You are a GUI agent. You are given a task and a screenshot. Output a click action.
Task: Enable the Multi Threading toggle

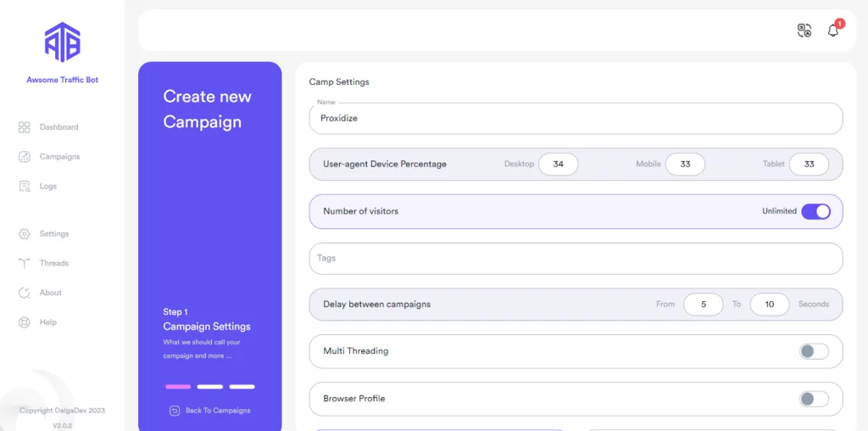click(814, 351)
